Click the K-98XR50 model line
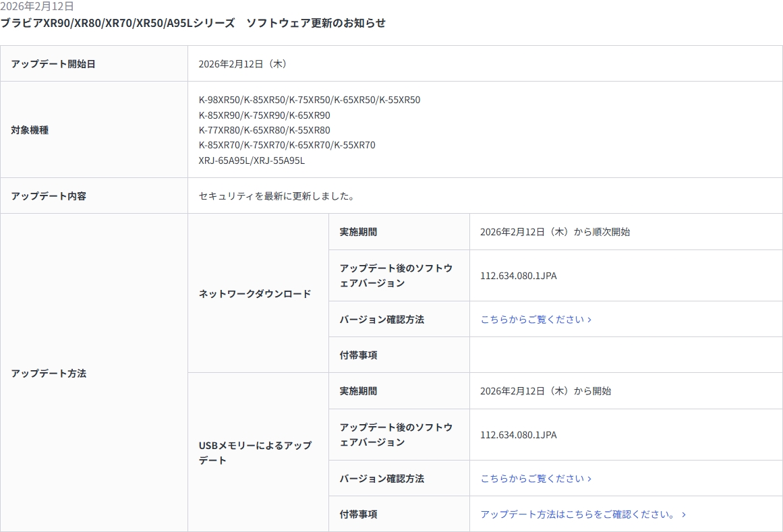Viewport: 783px width, 532px height. [309, 100]
